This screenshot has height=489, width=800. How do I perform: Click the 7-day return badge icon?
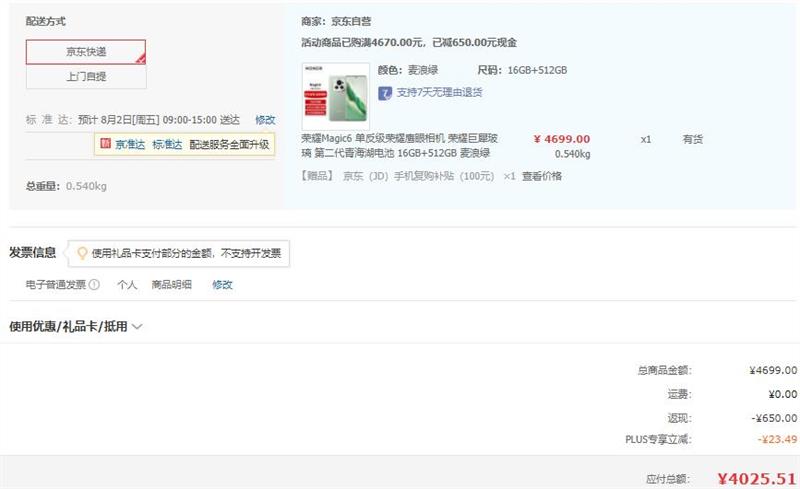click(385, 93)
